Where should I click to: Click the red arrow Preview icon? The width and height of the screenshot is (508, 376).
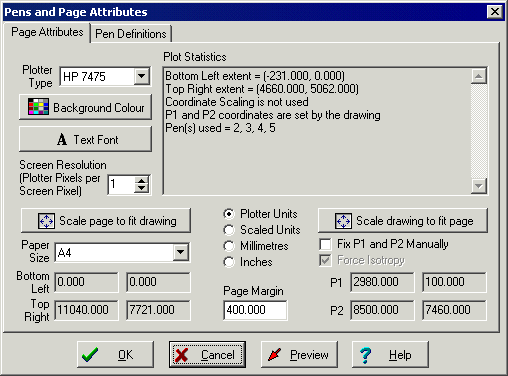[274, 355]
